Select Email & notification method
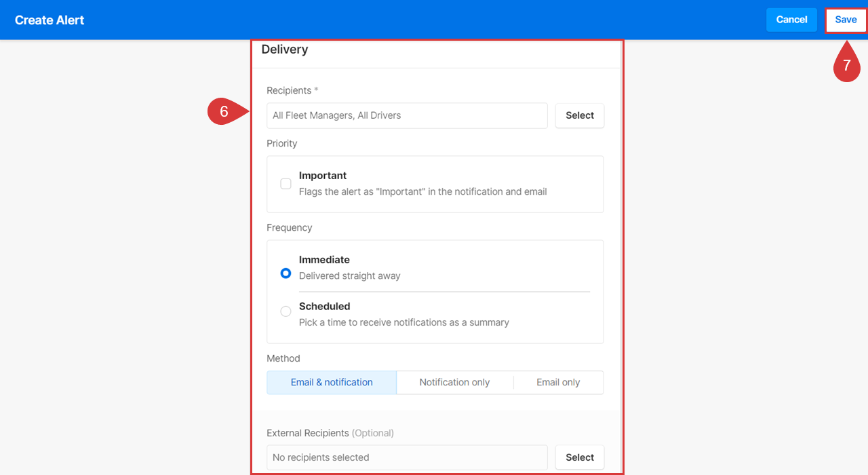The height and width of the screenshot is (475, 868). [x=331, y=382]
